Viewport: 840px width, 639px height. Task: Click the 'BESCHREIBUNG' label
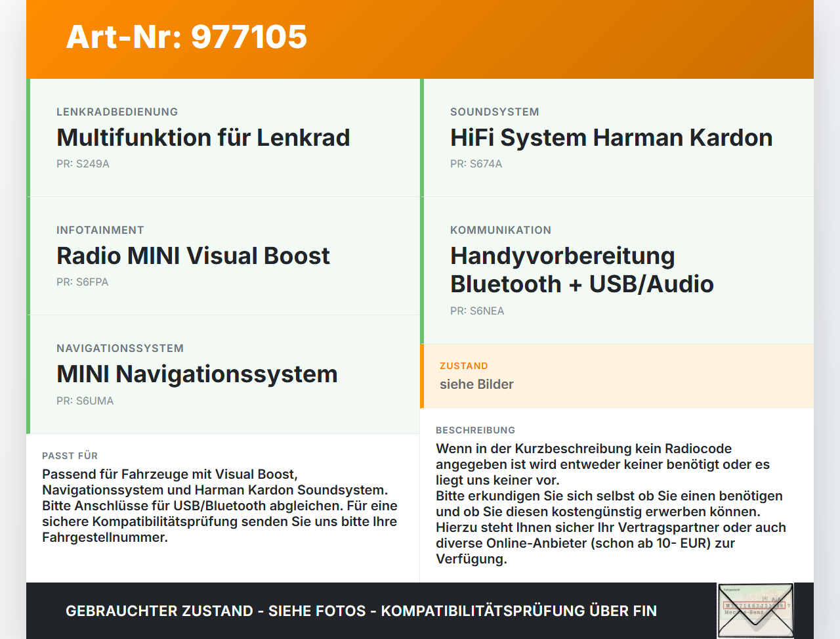476,430
